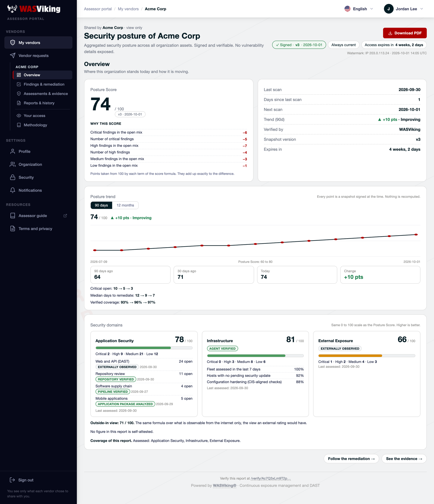Click the last trend chart point for 2026-10-01
The height and width of the screenshot is (504, 434).
tap(416, 235)
